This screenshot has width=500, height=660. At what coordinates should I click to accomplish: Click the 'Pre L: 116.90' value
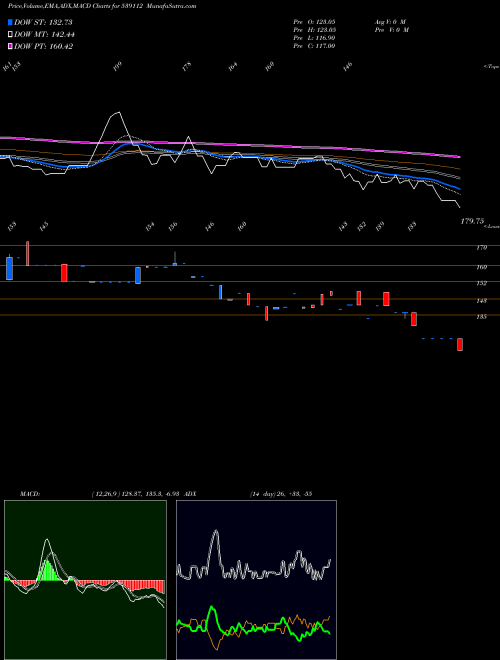tap(314, 38)
